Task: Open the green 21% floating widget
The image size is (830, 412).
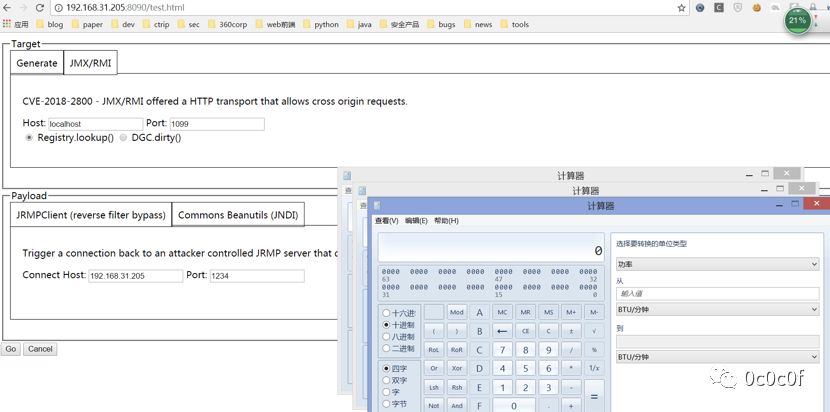Action: point(797,21)
